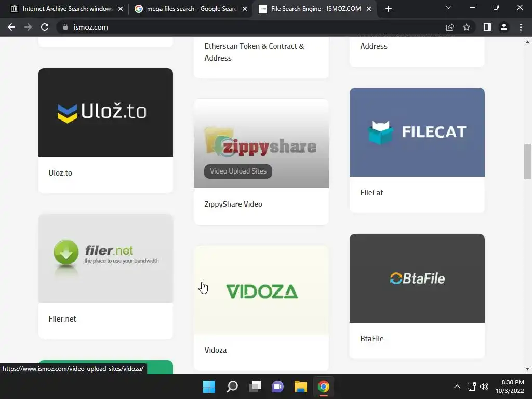Click the address bar URL ismoz.com
This screenshot has width=532, height=399.
pyautogui.click(x=90, y=27)
